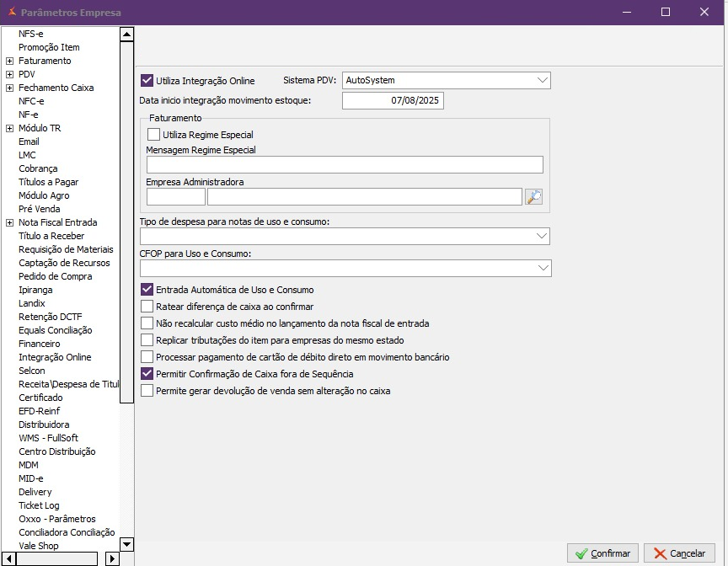The width and height of the screenshot is (728, 566).
Task: Check Ratear diferença de caixa ao confirmar
Action: pyautogui.click(x=147, y=307)
